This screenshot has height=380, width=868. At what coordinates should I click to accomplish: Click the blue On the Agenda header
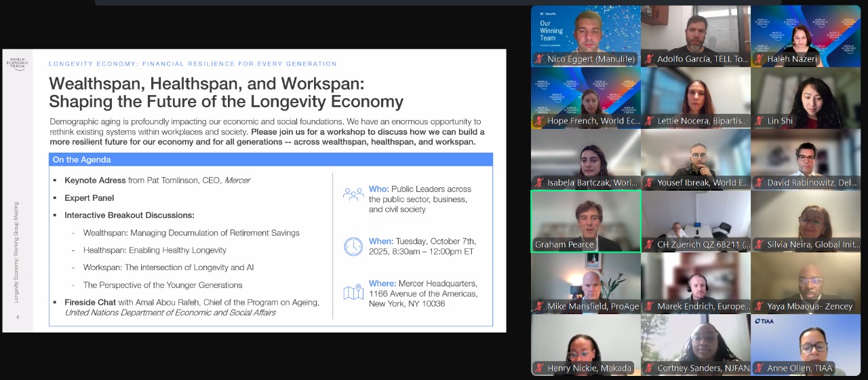point(271,159)
